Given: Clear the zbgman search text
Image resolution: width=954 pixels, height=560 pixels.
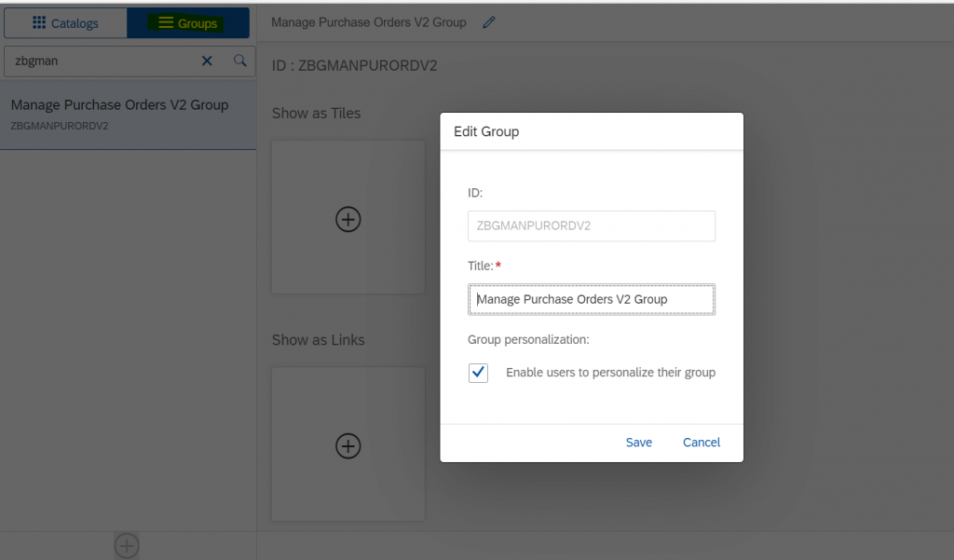Looking at the screenshot, I should tap(207, 61).
